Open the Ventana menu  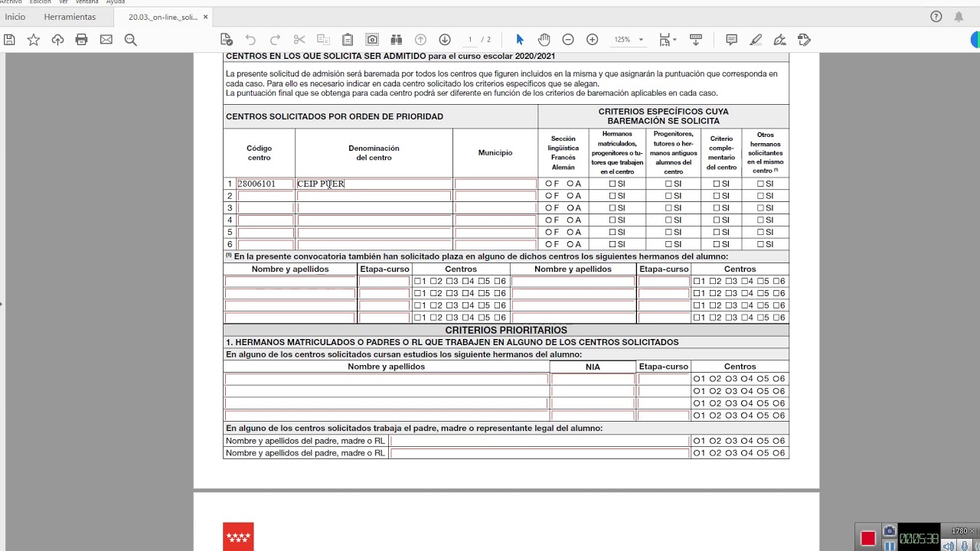pos(87,2)
